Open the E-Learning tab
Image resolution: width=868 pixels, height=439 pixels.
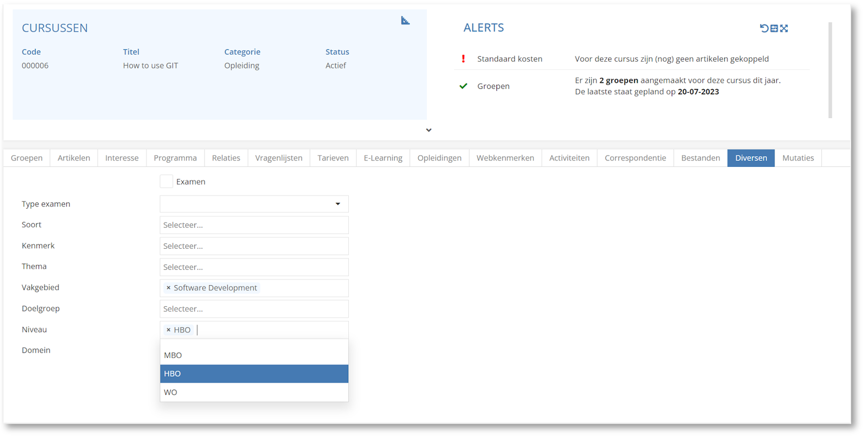click(x=382, y=158)
